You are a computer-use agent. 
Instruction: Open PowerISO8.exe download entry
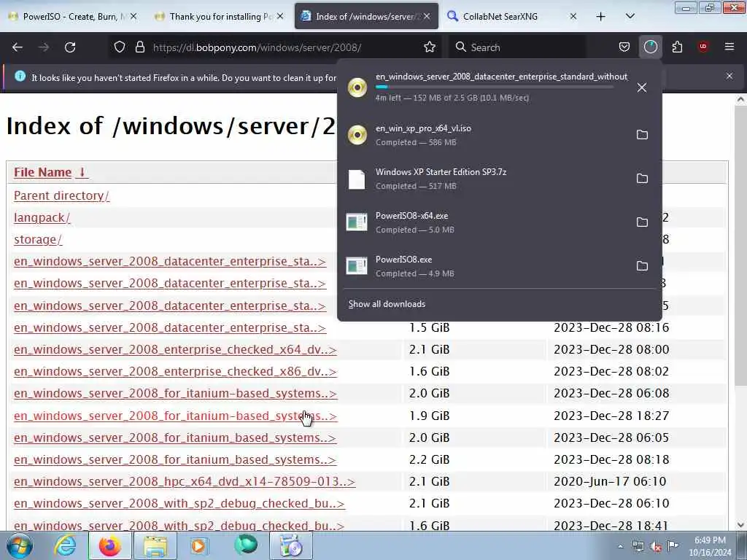[x=486, y=266]
